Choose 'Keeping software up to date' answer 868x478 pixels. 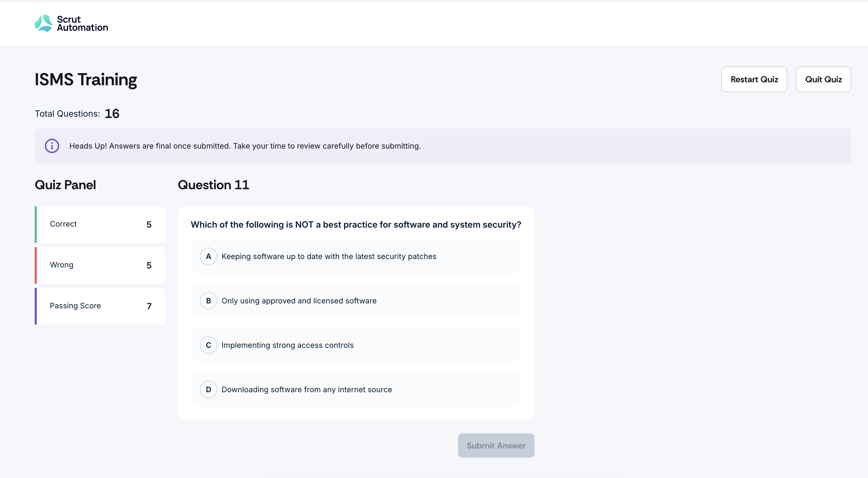329,257
